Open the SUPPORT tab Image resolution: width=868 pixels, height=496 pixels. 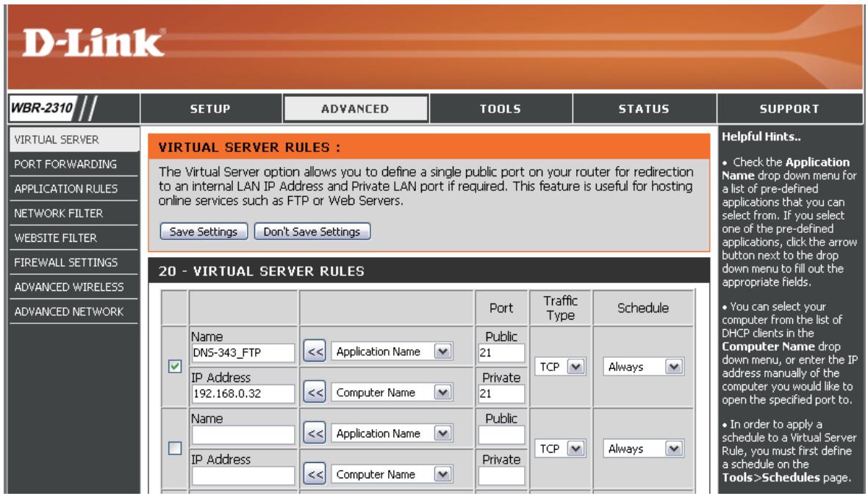point(789,109)
